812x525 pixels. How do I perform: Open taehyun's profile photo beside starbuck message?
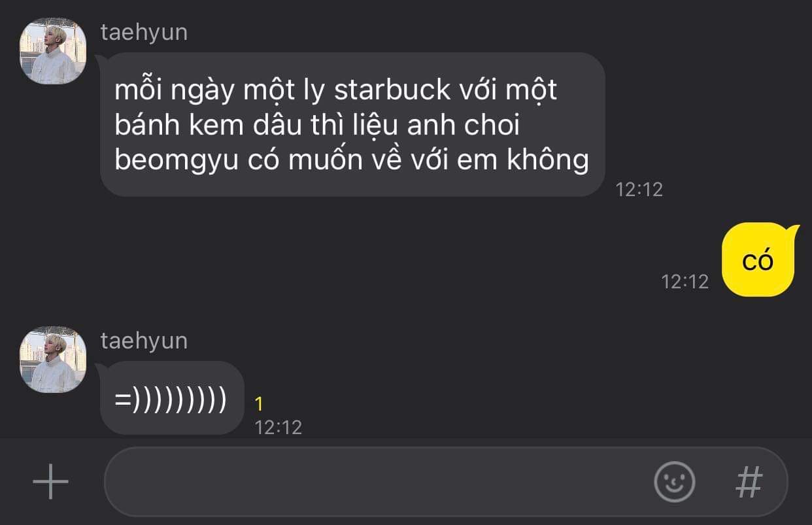tap(53, 51)
